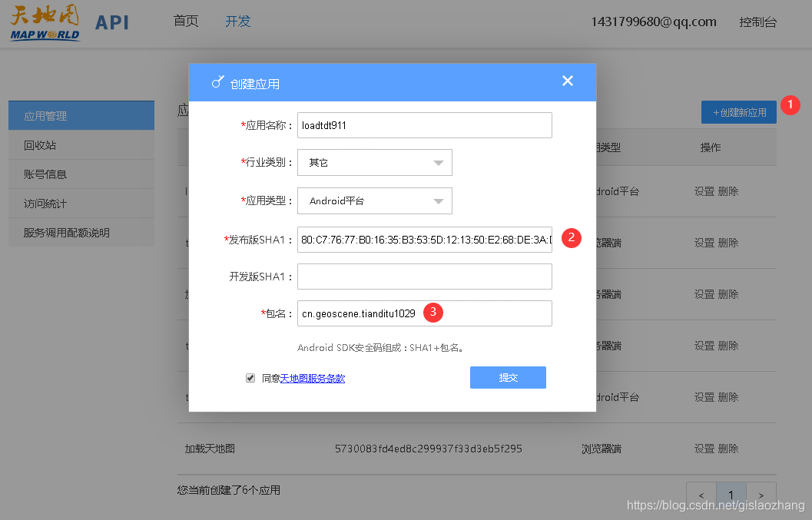Screen dimensions: 812x520
Task: Click the 应用名称 field containing loadtdt911
Action: [425, 125]
